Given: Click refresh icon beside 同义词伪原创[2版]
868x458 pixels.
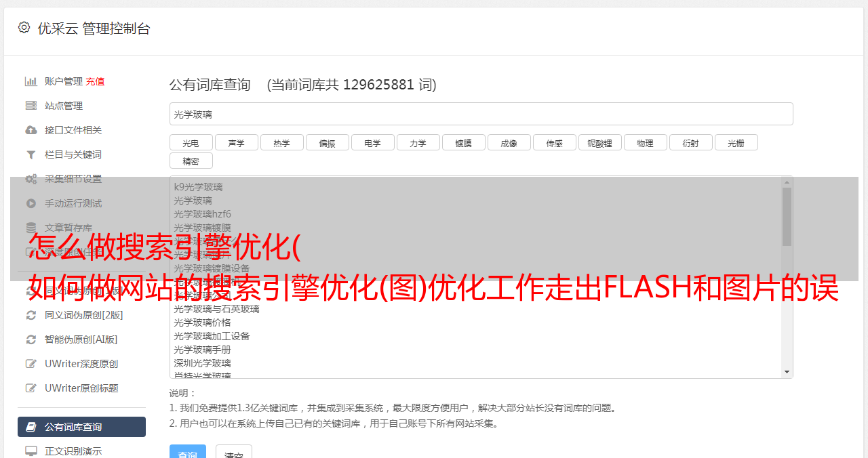Looking at the screenshot, I should click(31, 315).
